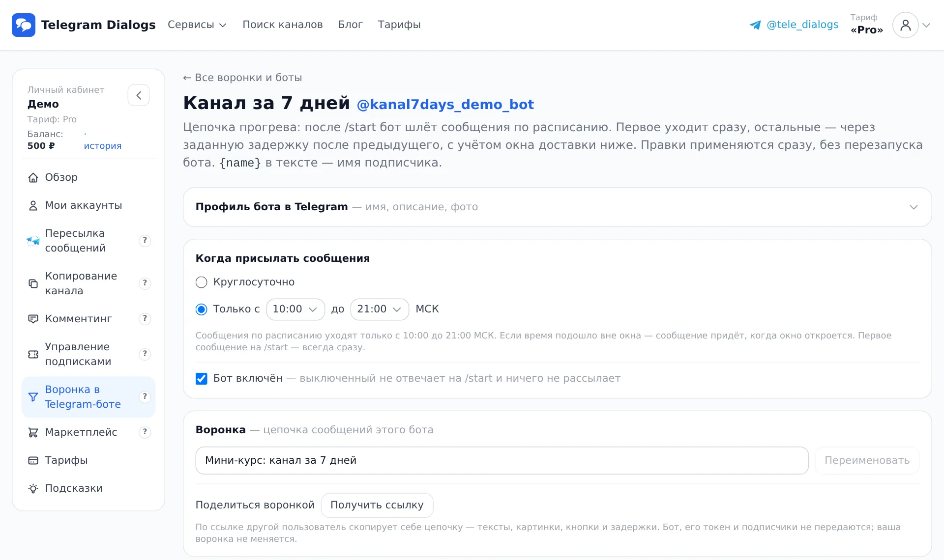Open help hint for Управление подписками
This screenshot has width=944, height=560.
[145, 354]
